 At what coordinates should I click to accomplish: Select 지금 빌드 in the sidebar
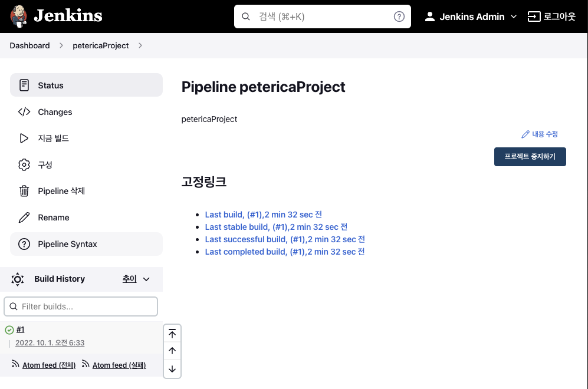(x=86, y=139)
